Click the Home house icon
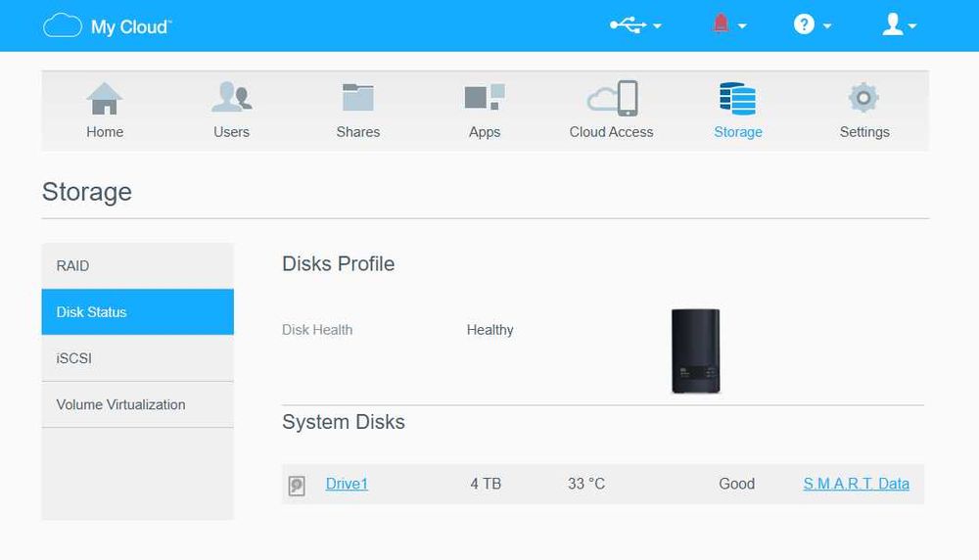 (105, 99)
